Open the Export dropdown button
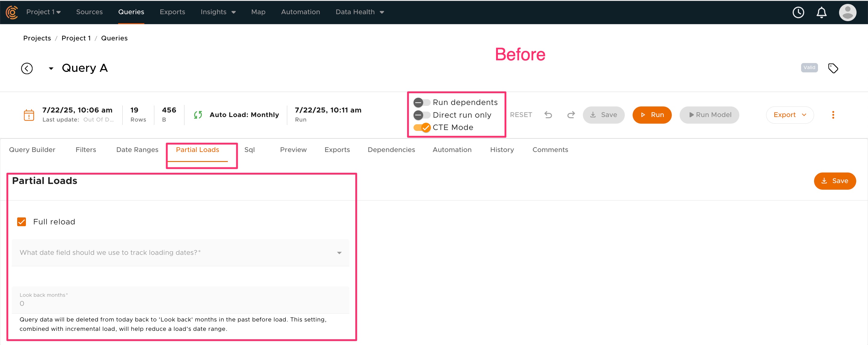The height and width of the screenshot is (345, 868). (x=790, y=115)
